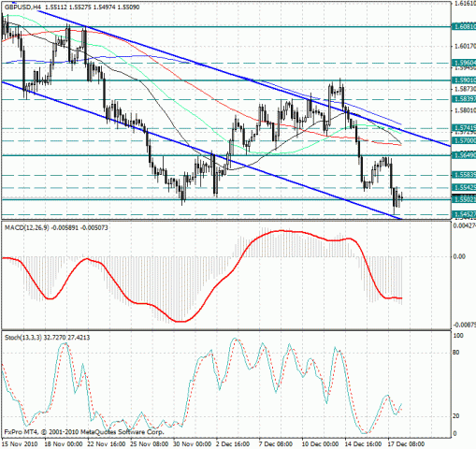This screenshot has width=476, height=449.
Task: Click the 1.5583 price level tag
Action: coord(464,175)
